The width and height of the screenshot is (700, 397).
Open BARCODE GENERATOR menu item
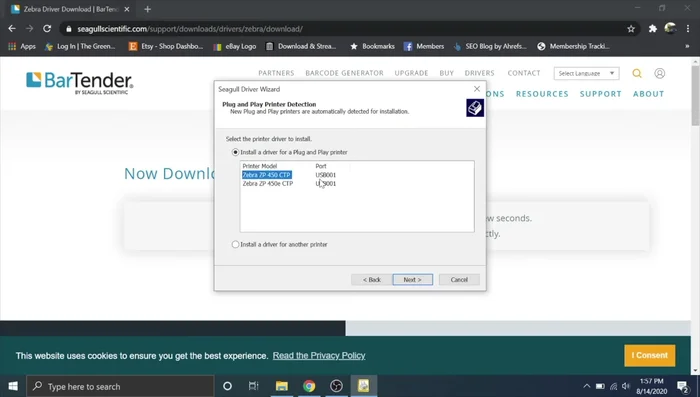coord(344,73)
